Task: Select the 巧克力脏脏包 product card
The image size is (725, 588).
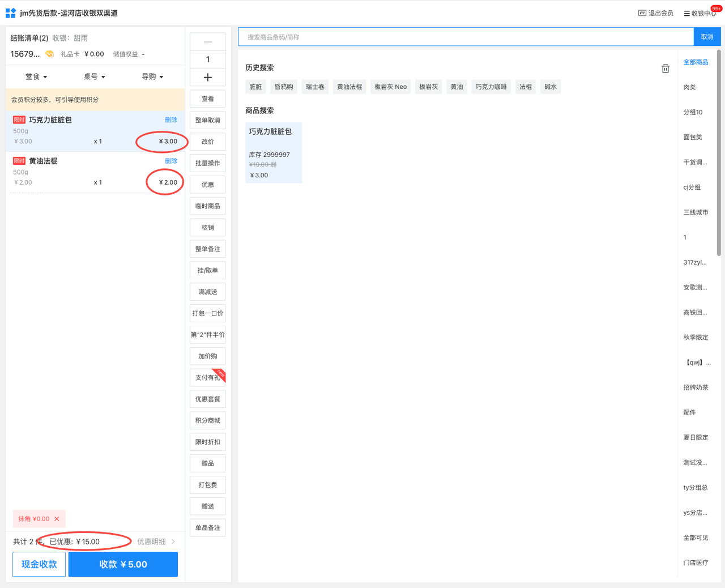Action: tap(274, 153)
